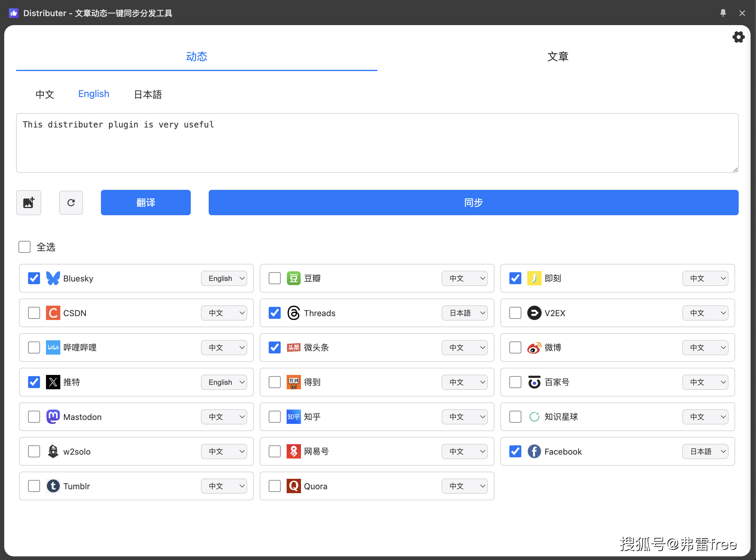This screenshot has width=756, height=560.
Task: Switch to the 中文 content tab
Action: [x=44, y=94]
